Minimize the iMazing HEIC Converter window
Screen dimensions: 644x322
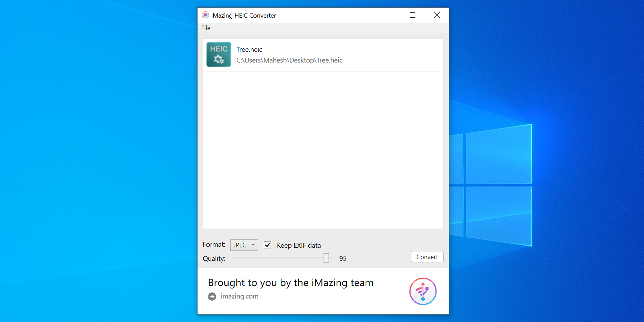388,15
